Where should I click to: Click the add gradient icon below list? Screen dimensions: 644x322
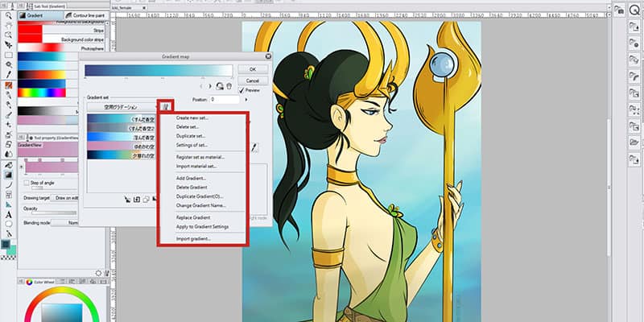coord(137,200)
